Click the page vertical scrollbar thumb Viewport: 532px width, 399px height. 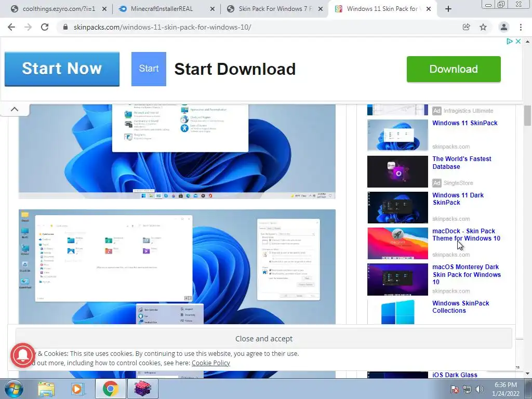pos(527,115)
